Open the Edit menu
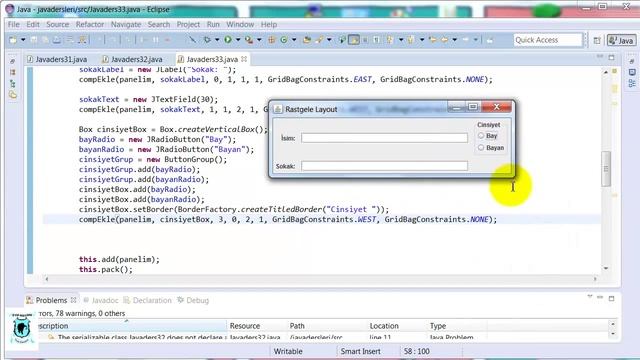The width and height of the screenshot is (640, 360). point(33,24)
